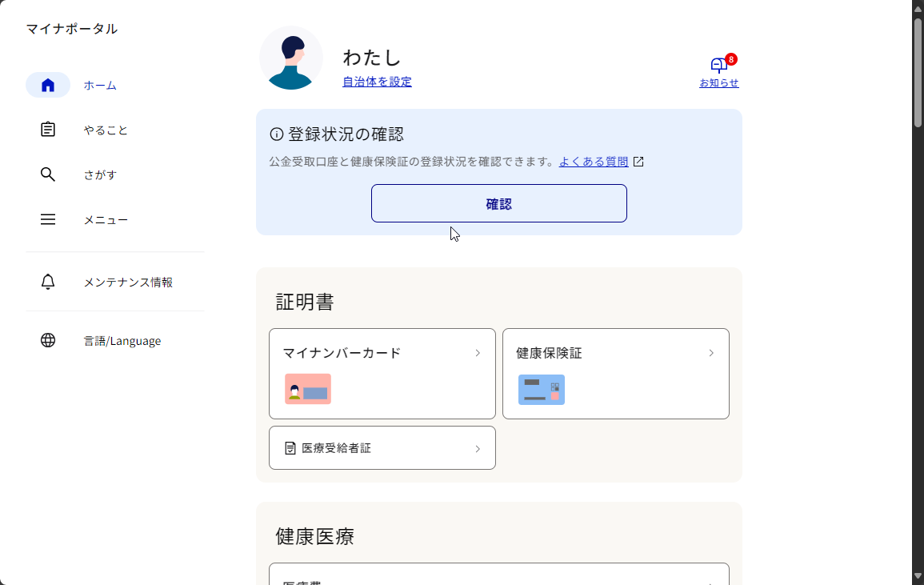The height and width of the screenshot is (585, 924).
Task: Open the よくある質問 help link
Action: point(594,161)
